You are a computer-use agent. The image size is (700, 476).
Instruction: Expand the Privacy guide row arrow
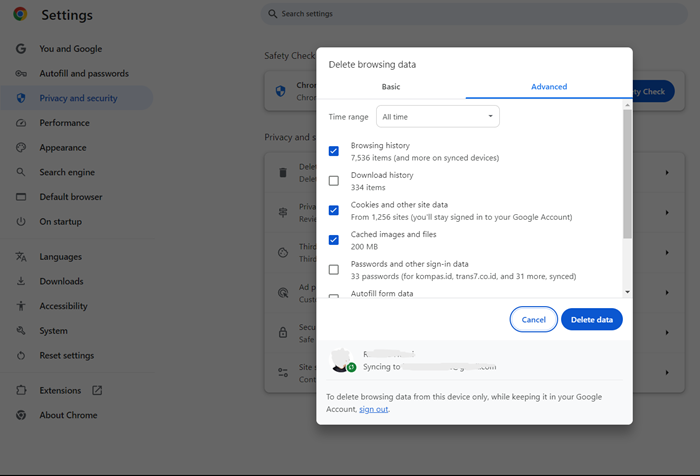[x=667, y=213]
